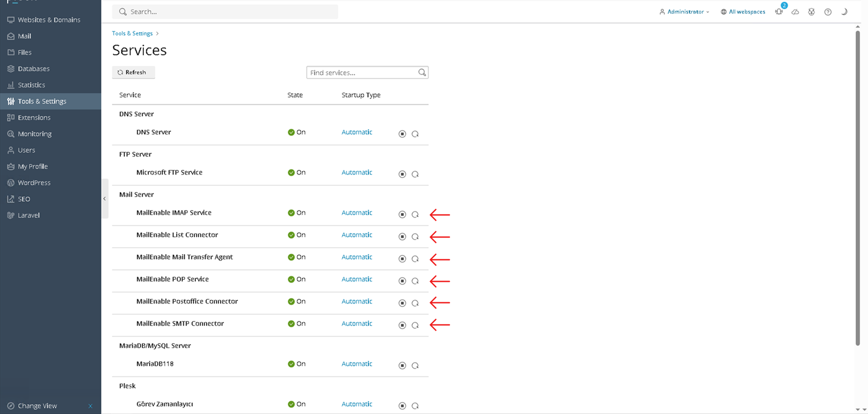Click the Startup Type column header
Image resolution: width=868 pixels, height=414 pixels.
[x=361, y=95]
